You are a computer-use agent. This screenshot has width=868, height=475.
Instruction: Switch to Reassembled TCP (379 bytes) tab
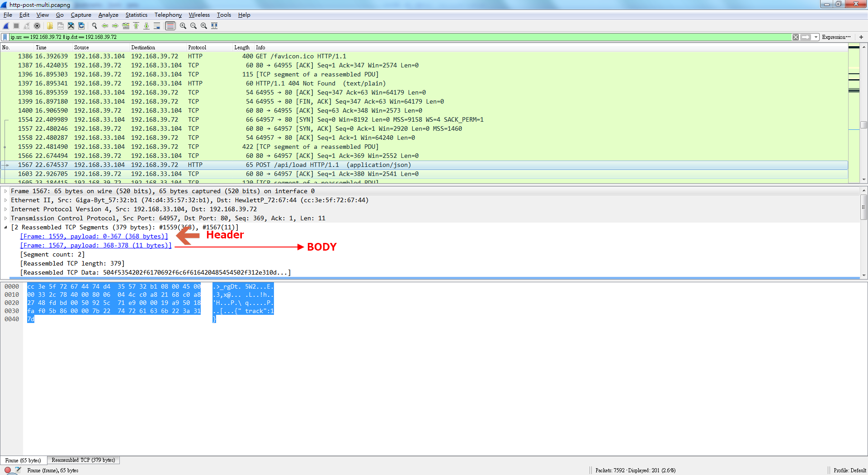tap(83, 460)
